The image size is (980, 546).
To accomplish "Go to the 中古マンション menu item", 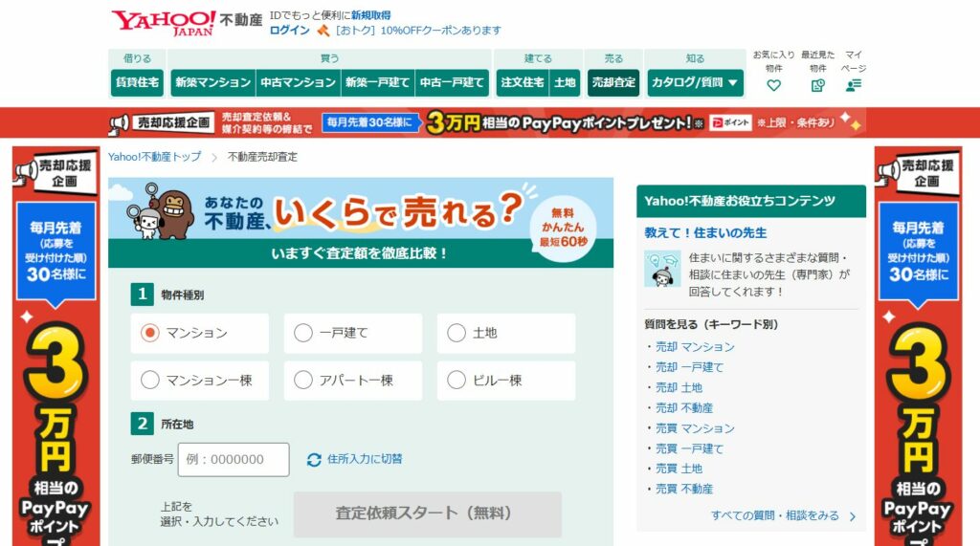I will pyautogui.click(x=298, y=83).
